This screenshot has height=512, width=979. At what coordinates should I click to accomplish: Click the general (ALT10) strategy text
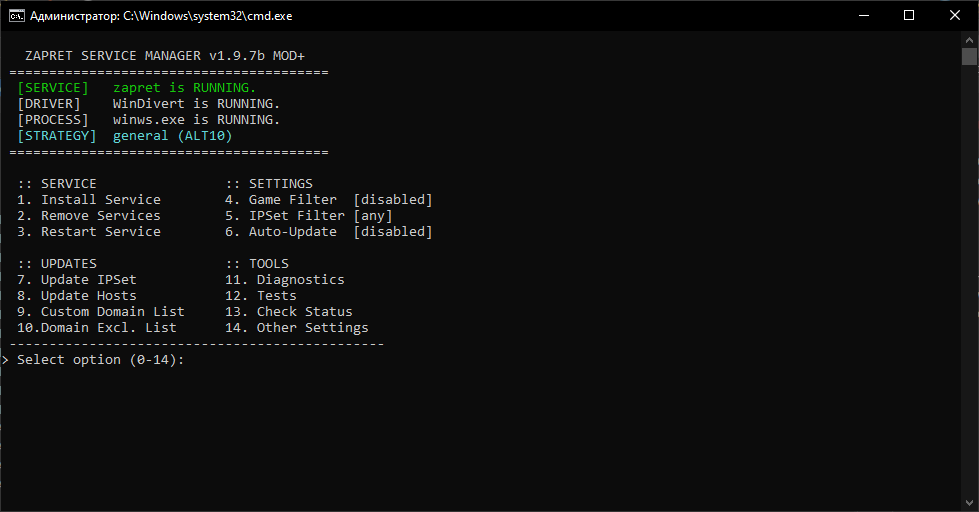pos(172,136)
